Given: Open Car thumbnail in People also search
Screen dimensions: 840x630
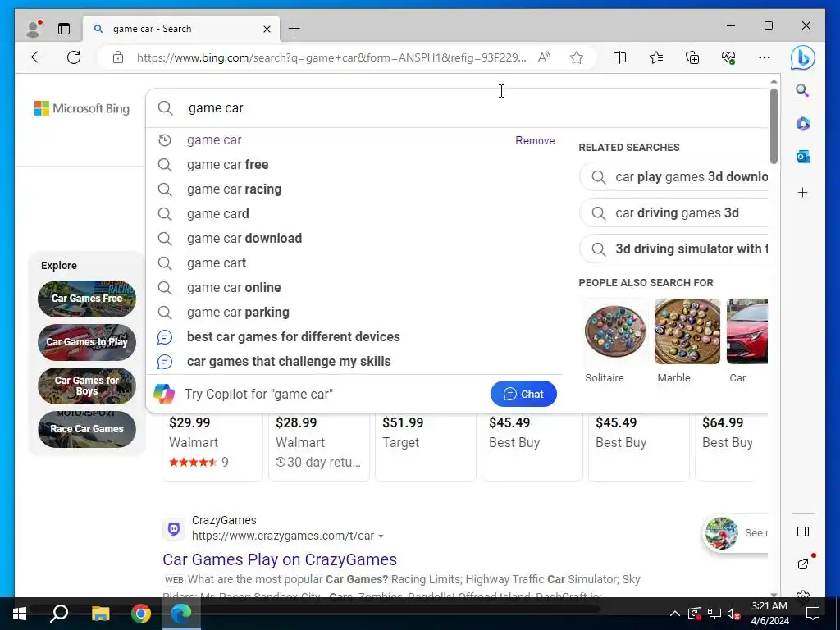Looking at the screenshot, I should point(746,331).
